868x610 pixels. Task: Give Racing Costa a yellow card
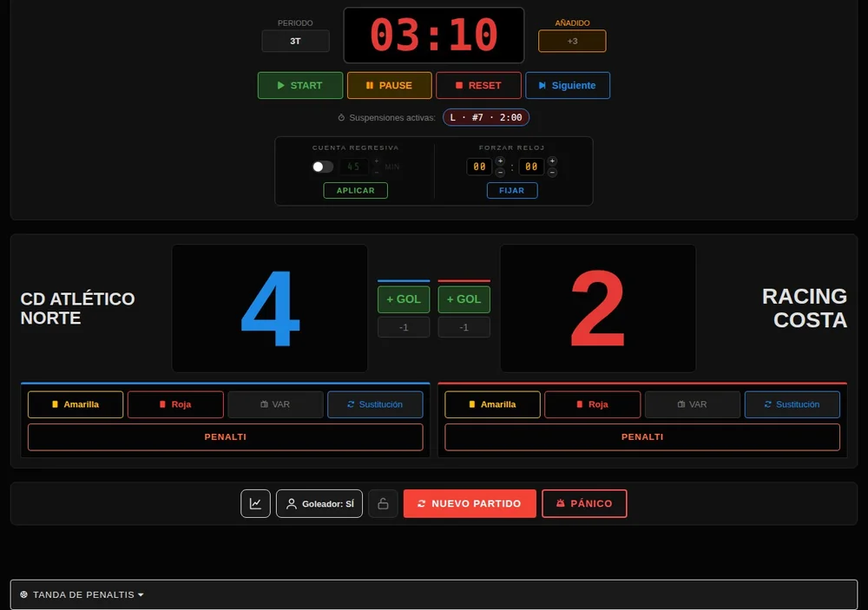[493, 404]
